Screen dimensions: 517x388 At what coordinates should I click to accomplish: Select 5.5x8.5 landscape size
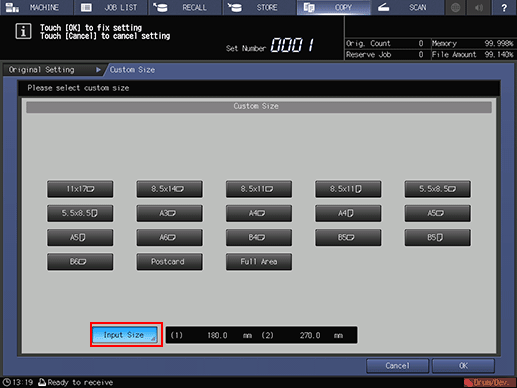(438, 189)
